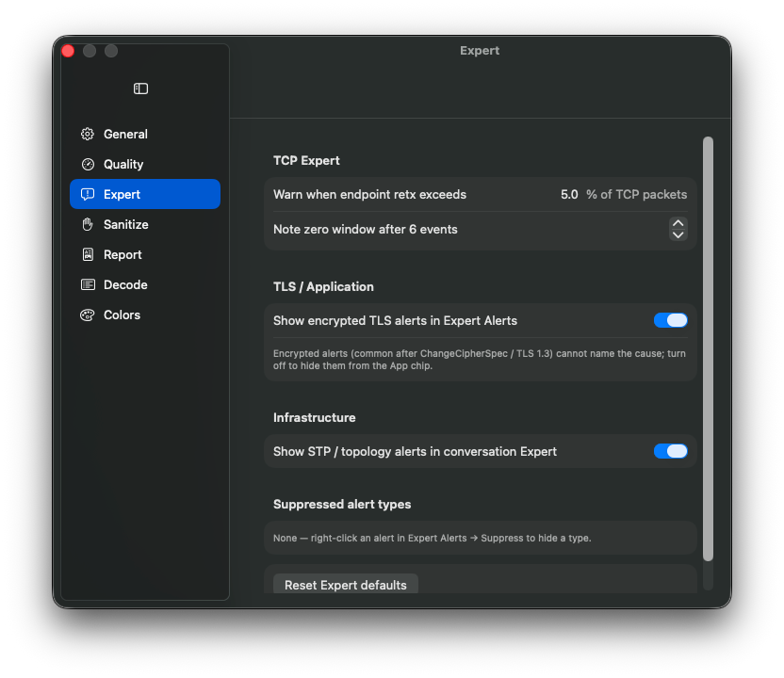Go to the Sanitize pane
This screenshot has height=678, width=784.
point(145,224)
